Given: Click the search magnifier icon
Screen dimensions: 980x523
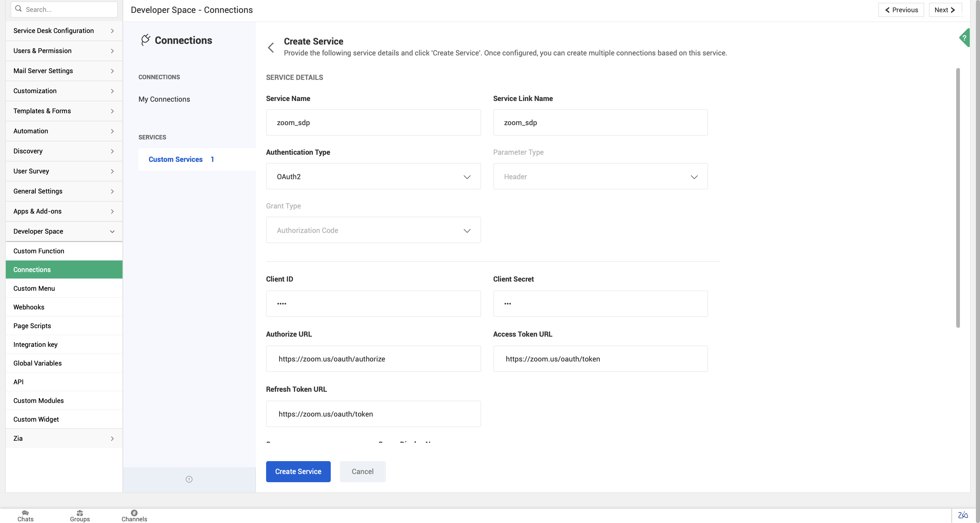Looking at the screenshot, I should click(x=18, y=9).
